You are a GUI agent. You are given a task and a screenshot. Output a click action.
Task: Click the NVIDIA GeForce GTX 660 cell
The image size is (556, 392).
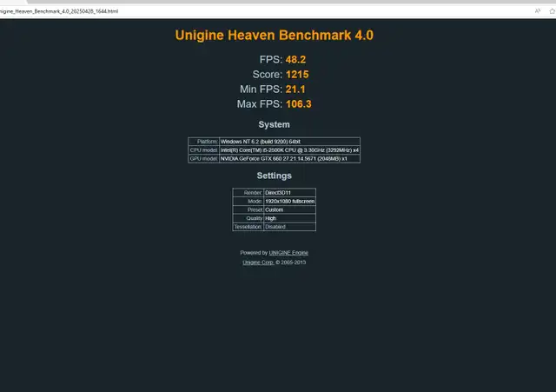click(x=289, y=158)
